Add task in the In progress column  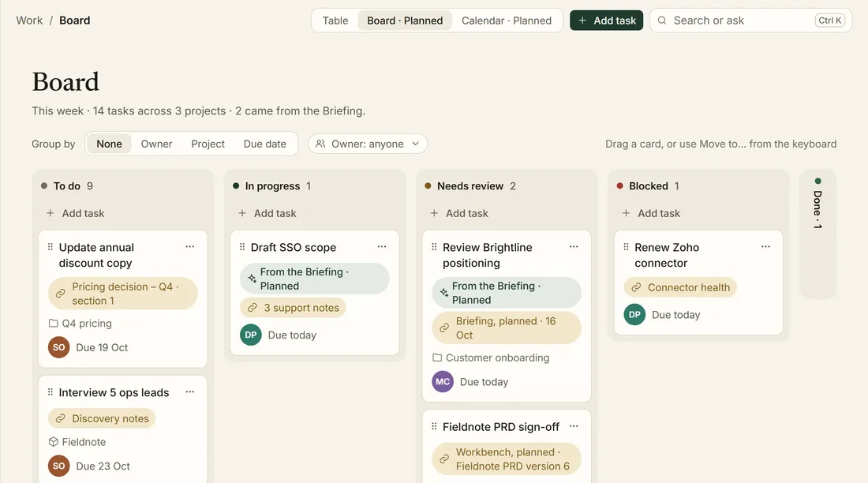pyautogui.click(x=268, y=213)
